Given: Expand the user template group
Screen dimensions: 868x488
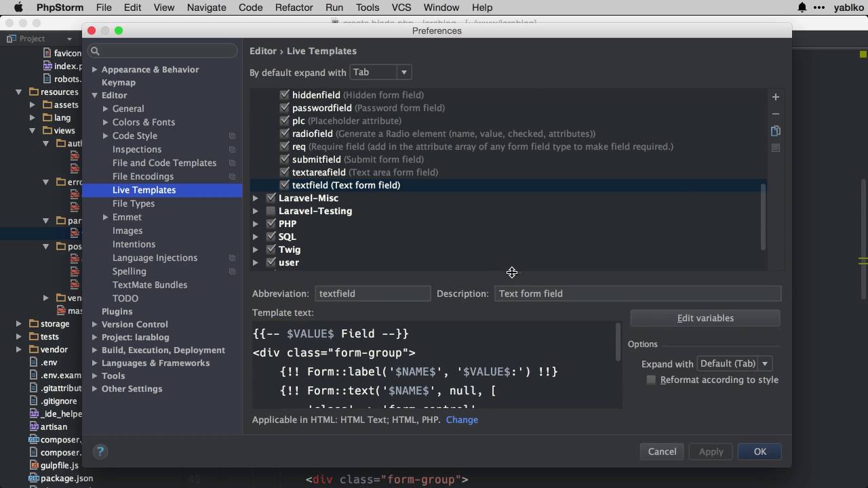Looking at the screenshot, I should coord(256,262).
